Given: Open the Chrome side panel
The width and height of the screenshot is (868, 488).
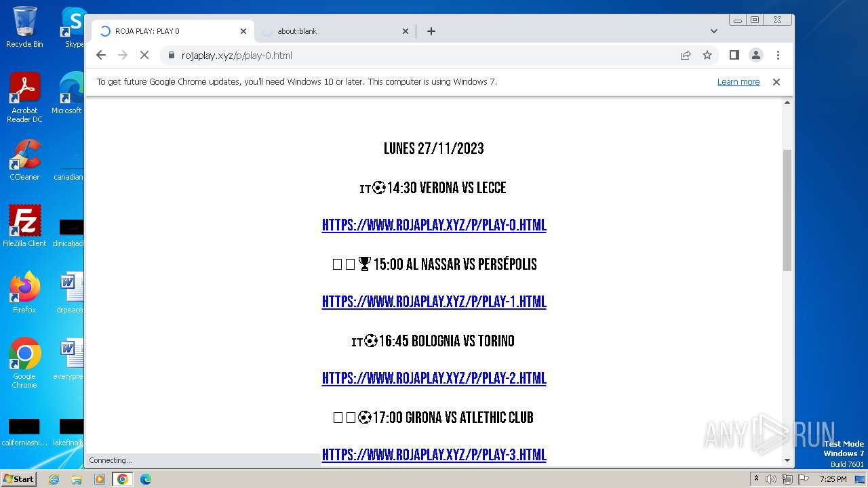Looking at the screenshot, I should click(x=734, y=55).
